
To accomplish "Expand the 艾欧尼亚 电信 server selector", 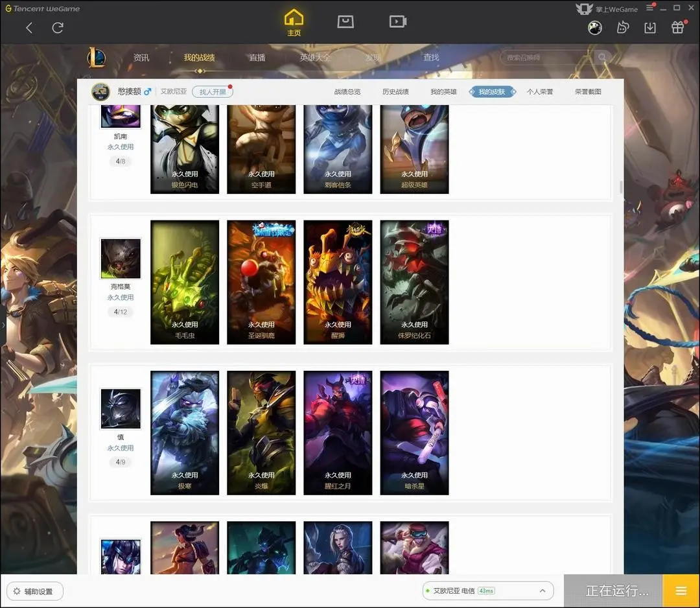I will tap(488, 590).
